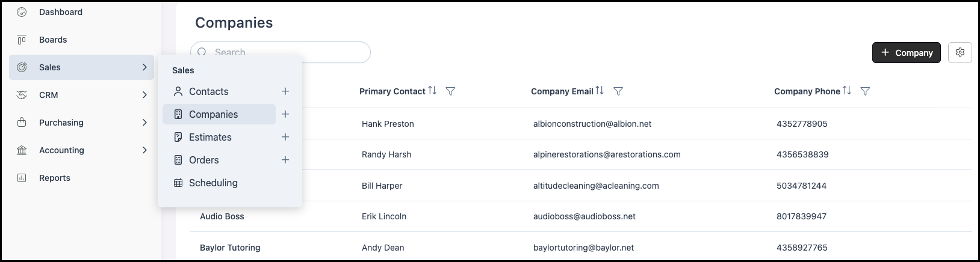This screenshot has height=262, width=980.
Task: Sort by Primary Contact arrows
Action: pyautogui.click(x=432, y=91)
